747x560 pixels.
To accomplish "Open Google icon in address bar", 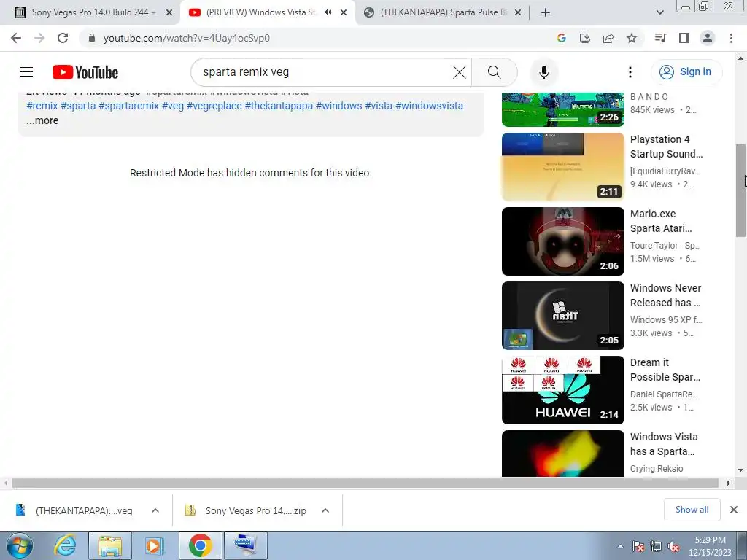I will click(x=561, y=38).
